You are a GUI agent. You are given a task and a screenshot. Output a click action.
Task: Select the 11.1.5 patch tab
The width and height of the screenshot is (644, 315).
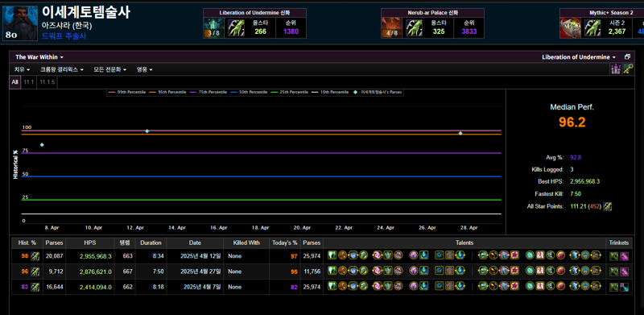point(47,82)
